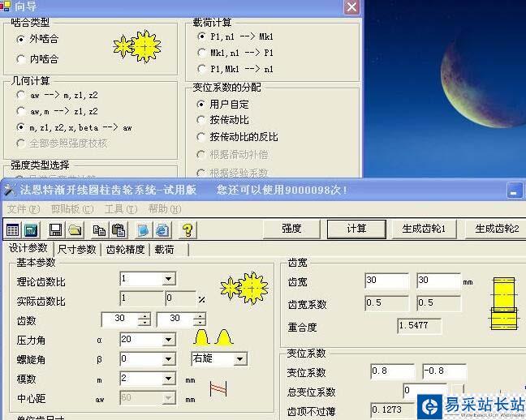Select 按传动比的反比 radio button
Image resolution: width=526 pixels, height=420 pixels.
click(x=200, y=137)
